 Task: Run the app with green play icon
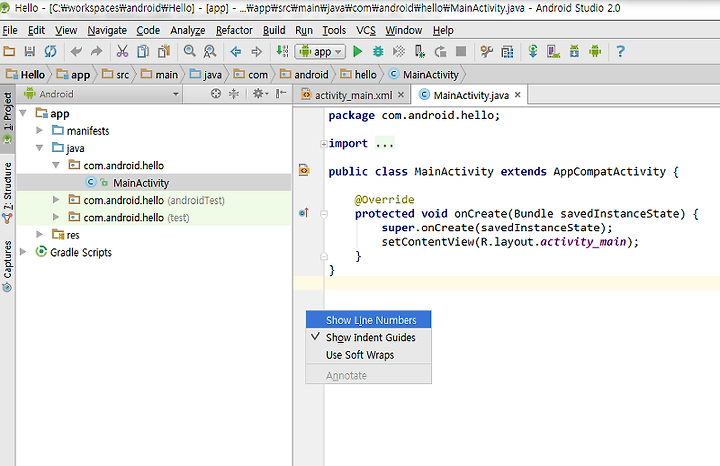pos(358,51)
